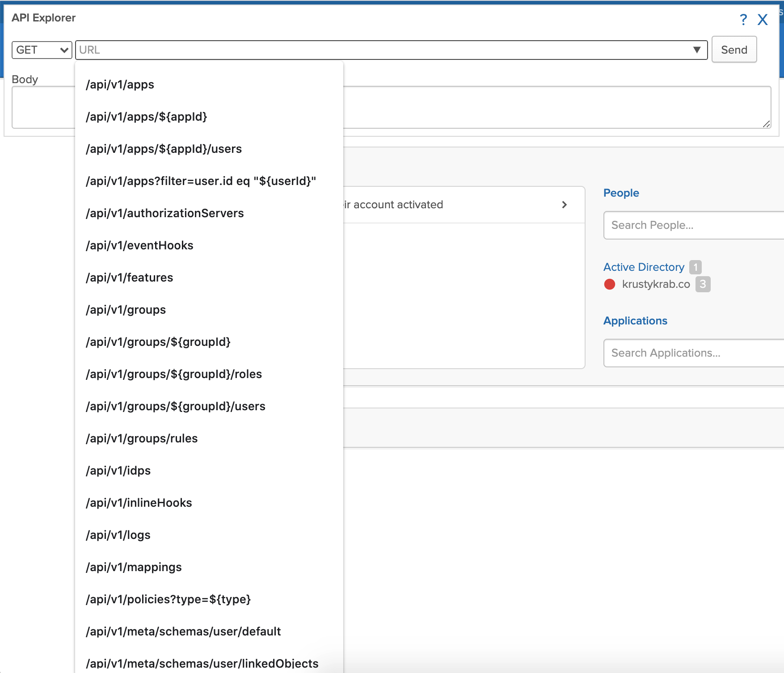Screen dimensions: 784x673
Task: Open the GET method dropdown
Action: [x=42, y=50]
